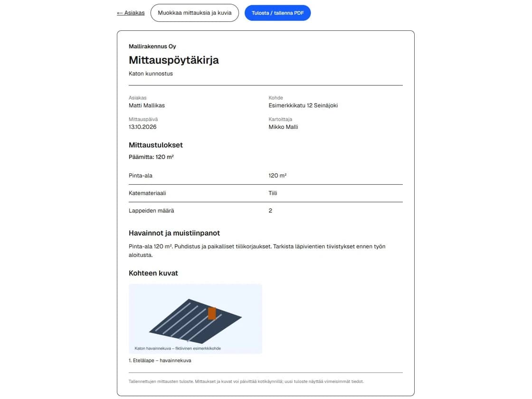Click the customer name Matti Mallikas
The image size is (532, 399).
147,105
